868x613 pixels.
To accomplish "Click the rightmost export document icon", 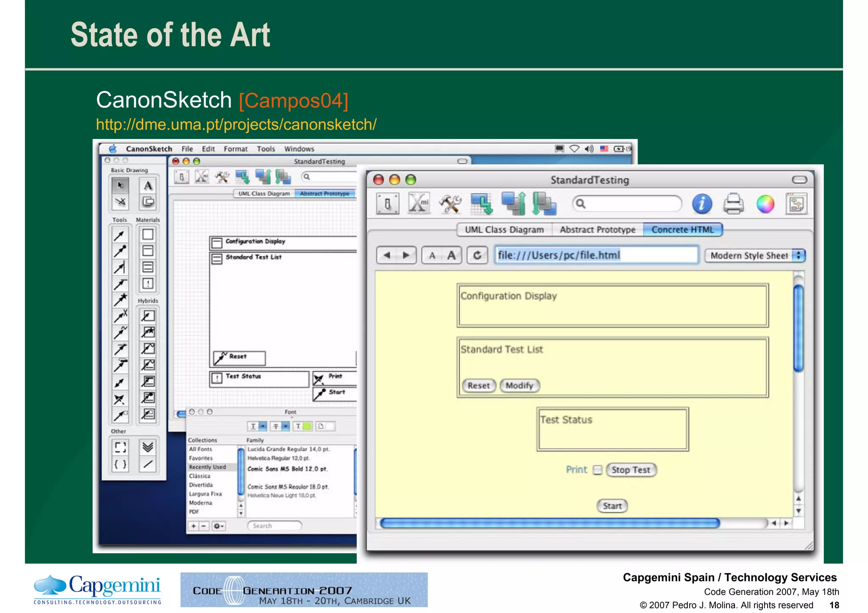I will tap(796, 204).
